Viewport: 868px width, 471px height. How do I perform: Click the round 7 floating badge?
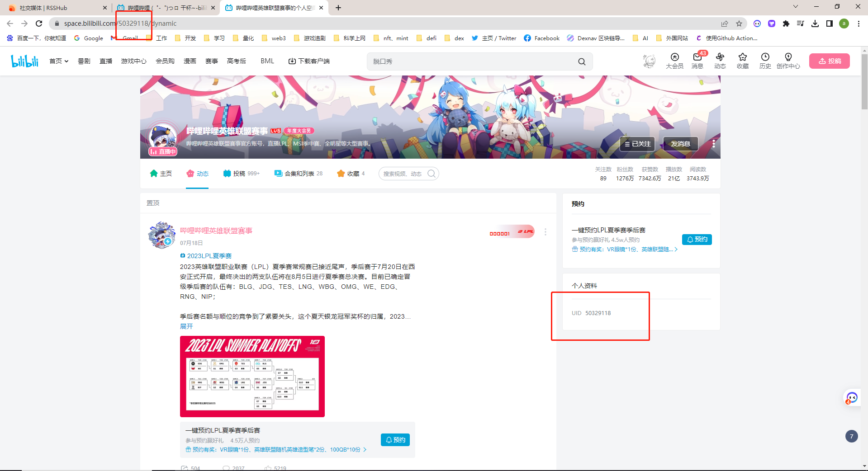tap(852, 436)
